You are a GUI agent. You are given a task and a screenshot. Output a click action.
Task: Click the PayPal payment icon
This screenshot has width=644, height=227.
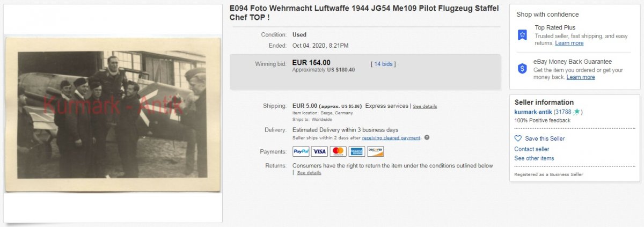[301, 151]
